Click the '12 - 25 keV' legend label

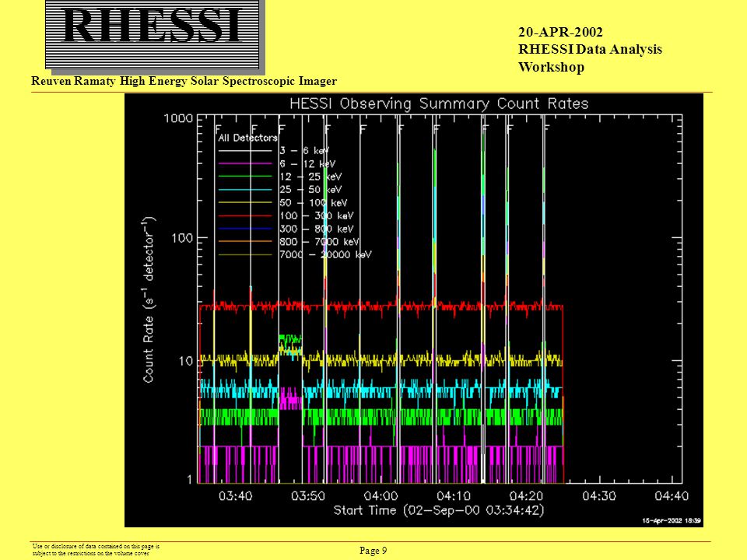[310, 177]
